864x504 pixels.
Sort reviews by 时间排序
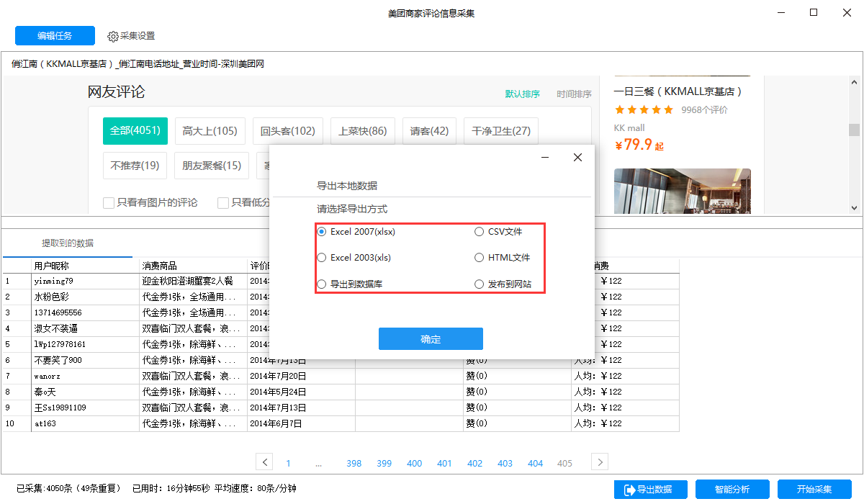coord(574,94)
